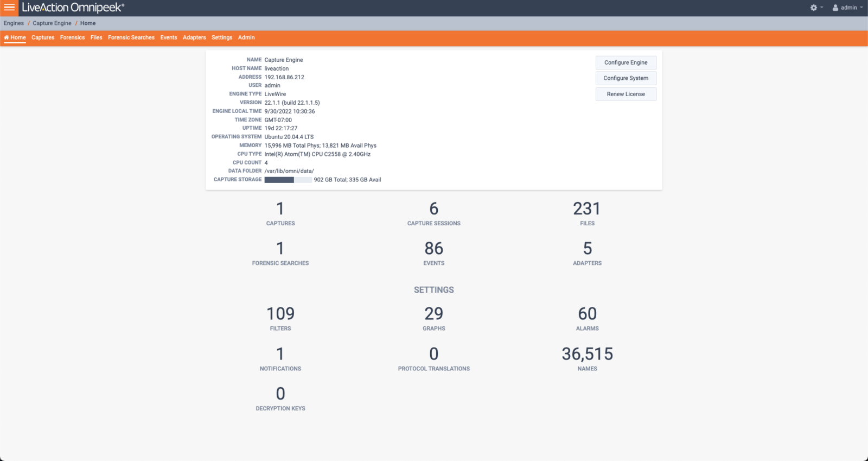Screen dimensions: 868x461
Task: Click the operating system value Ubuntu 20.04.4 LTS
Action: point(289,137)
